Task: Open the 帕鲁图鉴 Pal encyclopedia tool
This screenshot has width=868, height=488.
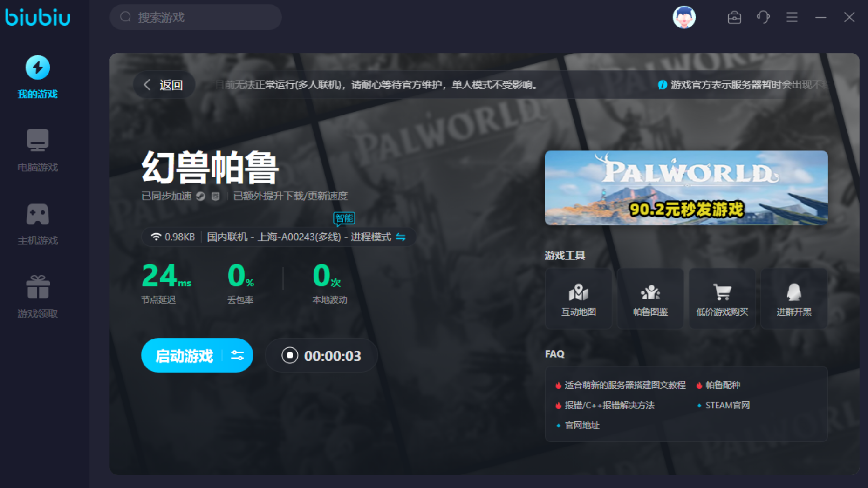Action: point(650,299)
